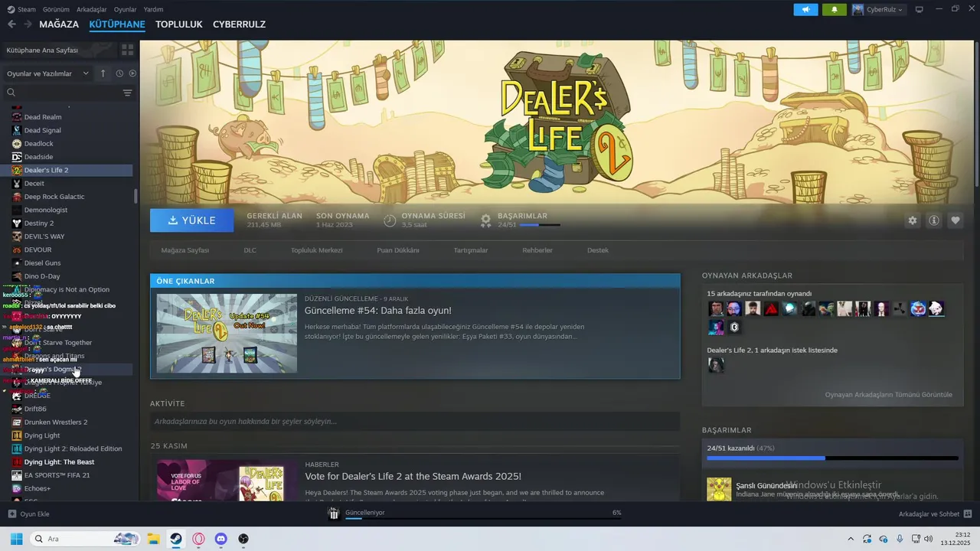Open the Steam menu
The image size is (980, 551).
[x=22, y=9]
